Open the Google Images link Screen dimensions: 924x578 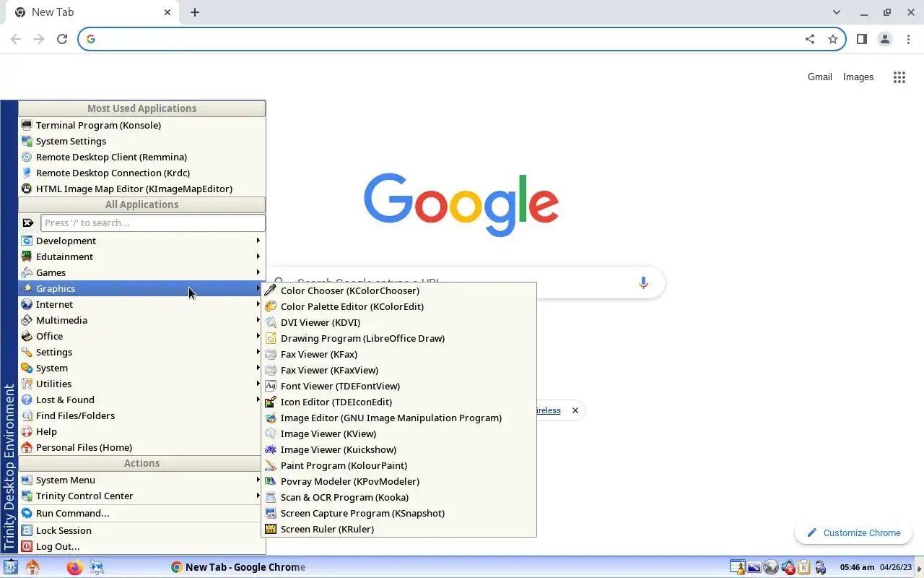(858, 77)
